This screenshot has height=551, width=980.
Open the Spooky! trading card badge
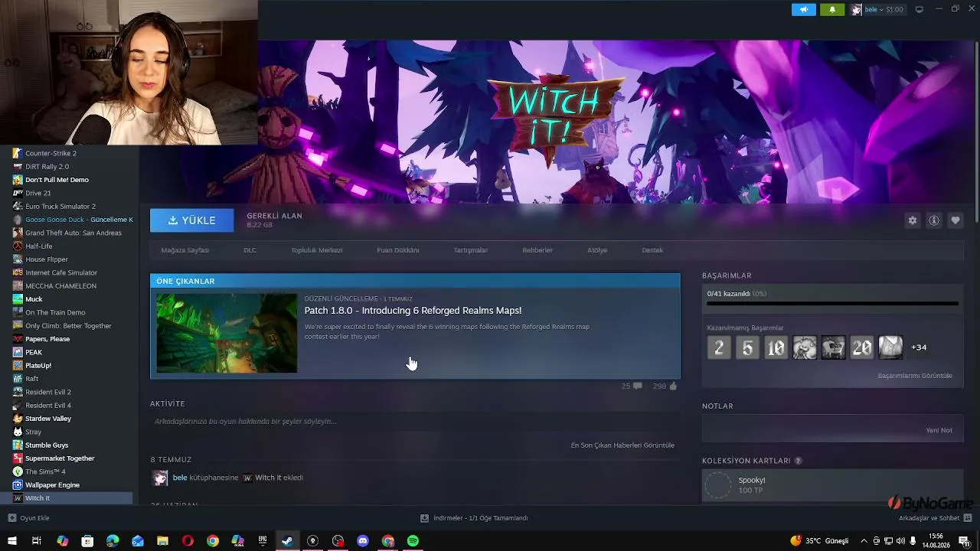click(x=718, y=485)
